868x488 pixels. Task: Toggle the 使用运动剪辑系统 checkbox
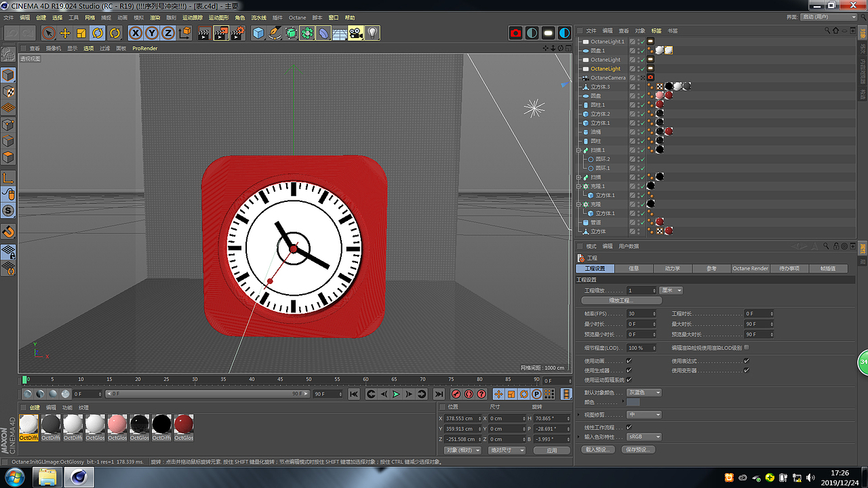629,380
